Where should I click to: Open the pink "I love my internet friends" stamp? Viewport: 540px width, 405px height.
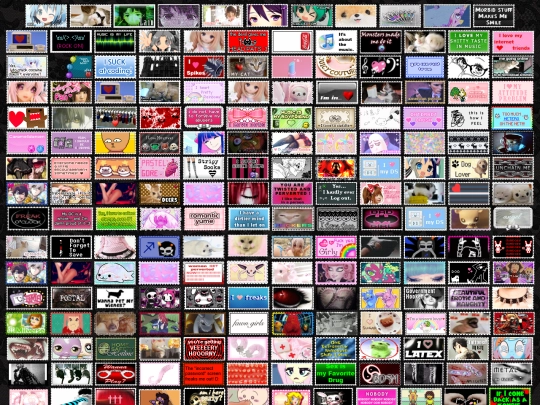[x=513, y=41]
